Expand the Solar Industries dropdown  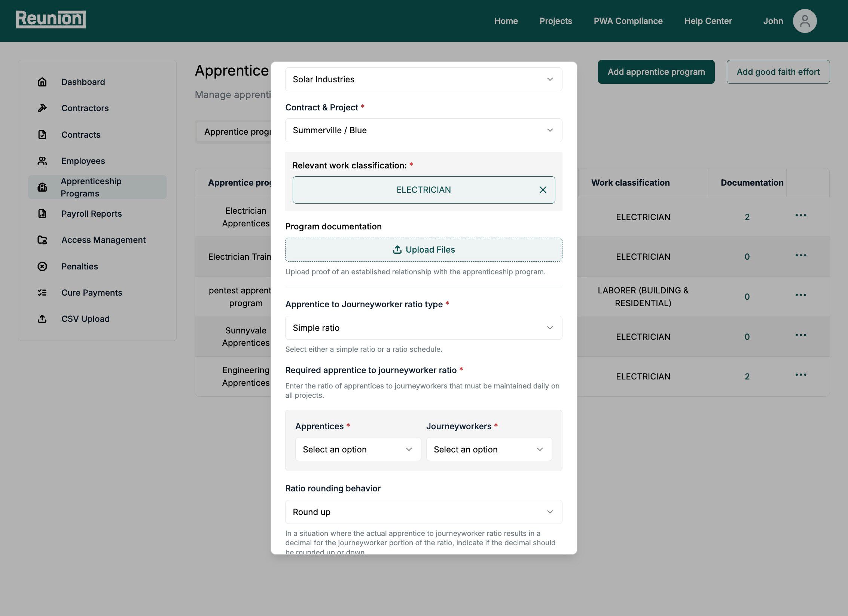click(423, 79)
